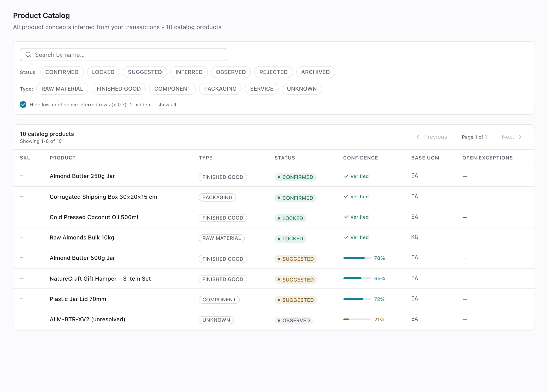Click the OPEN EXCEPTIONS column header
The width and height of the screenshot is (548, 392).
(488, 158)
